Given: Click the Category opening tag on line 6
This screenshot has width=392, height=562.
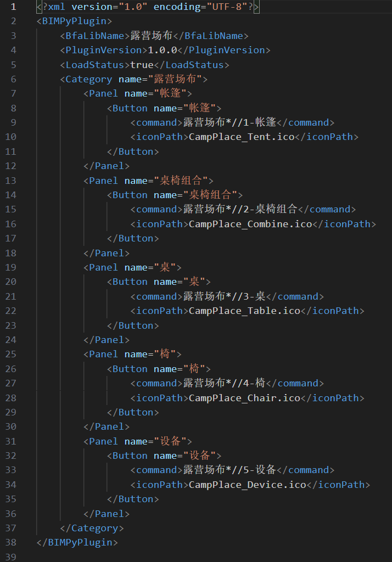Looking at the screenshot, I should pos(88,79).
